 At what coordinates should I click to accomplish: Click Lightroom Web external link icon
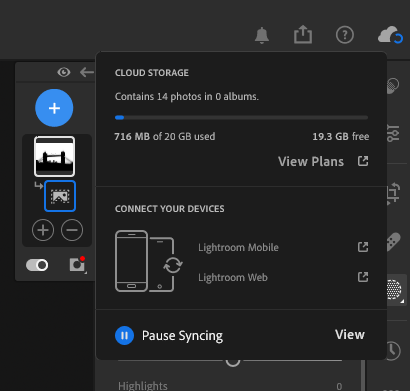[363, 277]
